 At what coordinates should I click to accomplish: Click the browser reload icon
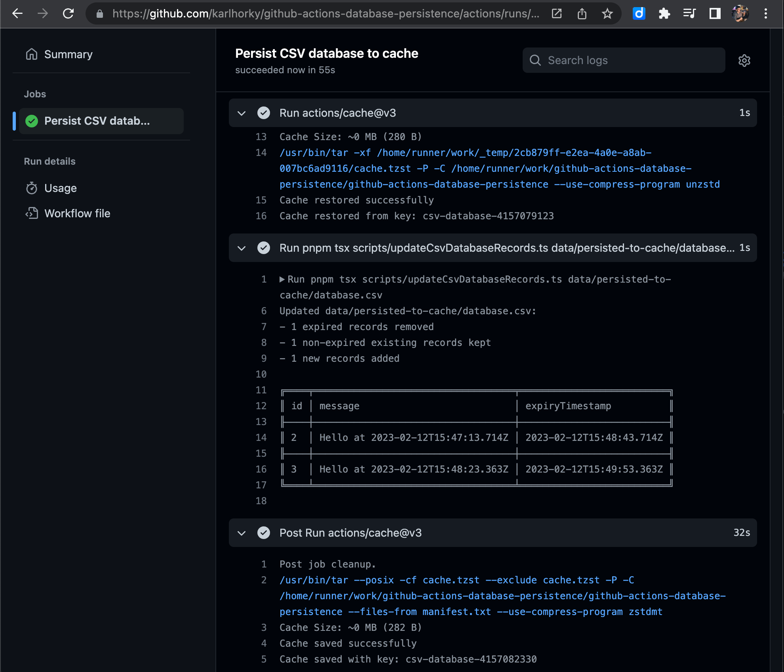[69, 14]
